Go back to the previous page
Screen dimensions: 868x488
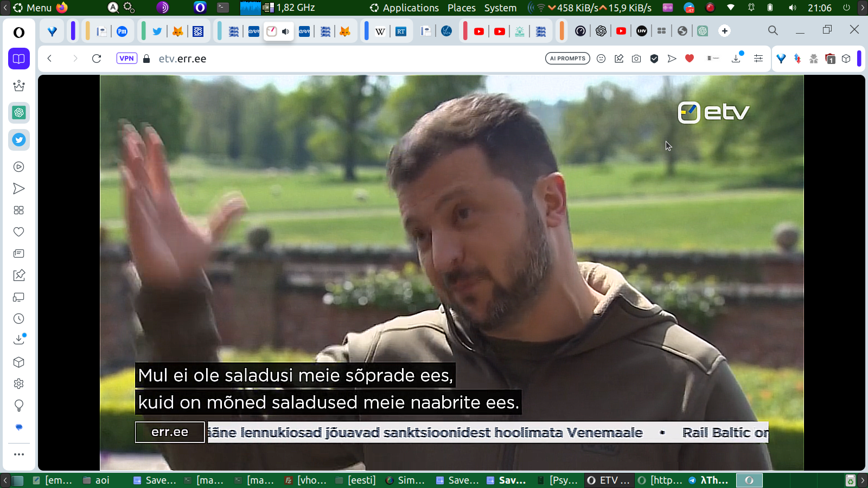coord(49,59)
